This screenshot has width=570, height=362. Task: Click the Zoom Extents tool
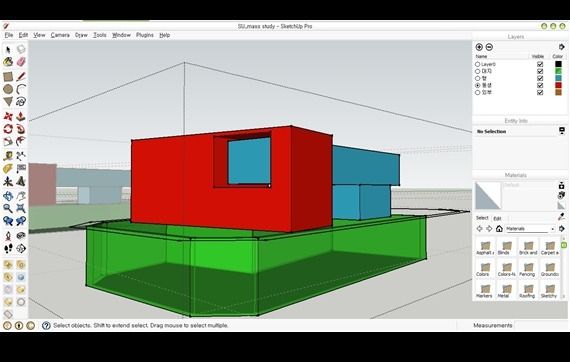[x=21, y=209]
